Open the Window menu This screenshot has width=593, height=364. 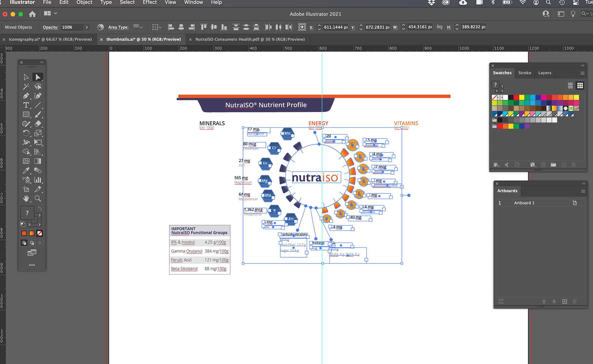(194, 2)
